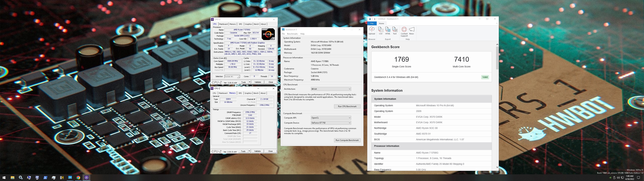
Task: Open the gears settings icon on taskbar
Action: pyautogui.click(x=21, y=178)
